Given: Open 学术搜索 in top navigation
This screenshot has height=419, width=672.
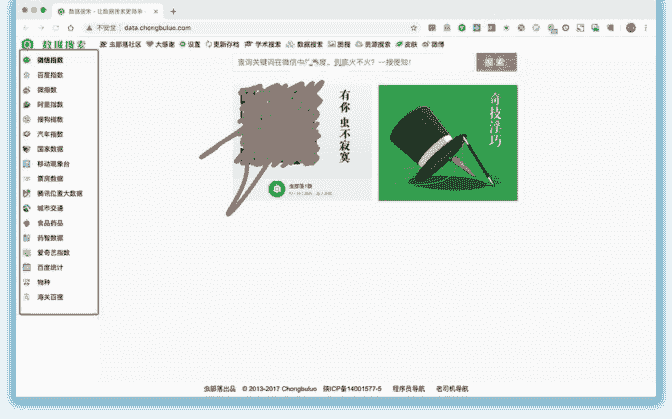Looking at the screenshot, I should (263, 44).
